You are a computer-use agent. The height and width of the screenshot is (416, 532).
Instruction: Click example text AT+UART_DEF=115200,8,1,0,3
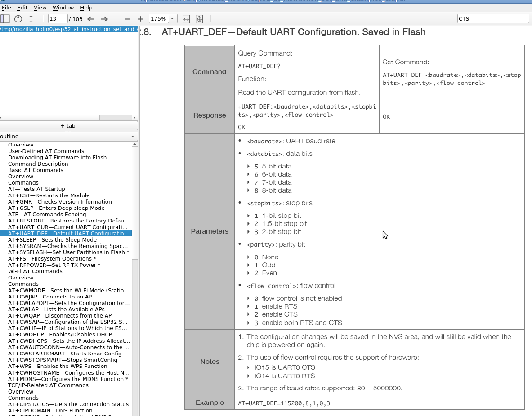click(284, 403)
